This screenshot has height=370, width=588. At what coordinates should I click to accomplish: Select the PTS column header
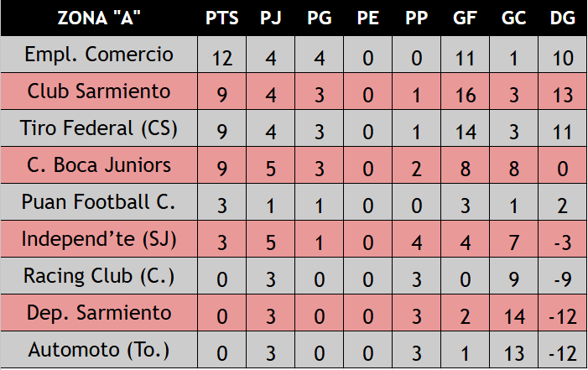tap(222, 18)
